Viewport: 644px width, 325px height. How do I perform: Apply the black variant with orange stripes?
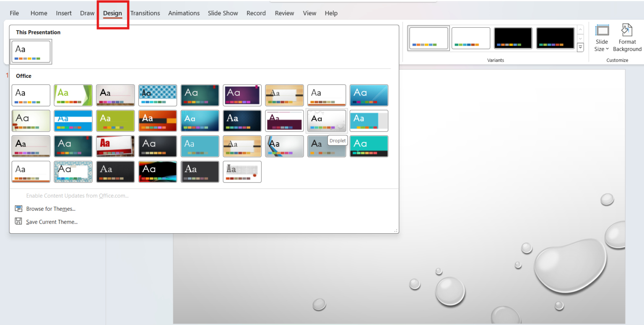point(513,38)
